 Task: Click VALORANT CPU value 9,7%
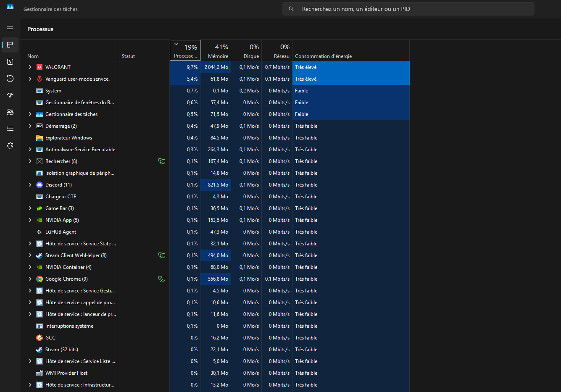tap(192, 67)
